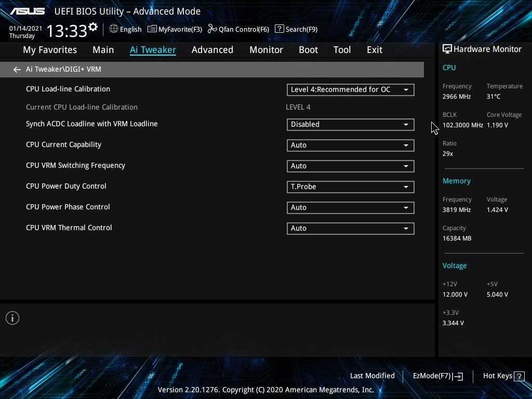This screenshot has height=399, width=532.
Task: Select CPU Power Duty Control label
Action: (66, 186)
